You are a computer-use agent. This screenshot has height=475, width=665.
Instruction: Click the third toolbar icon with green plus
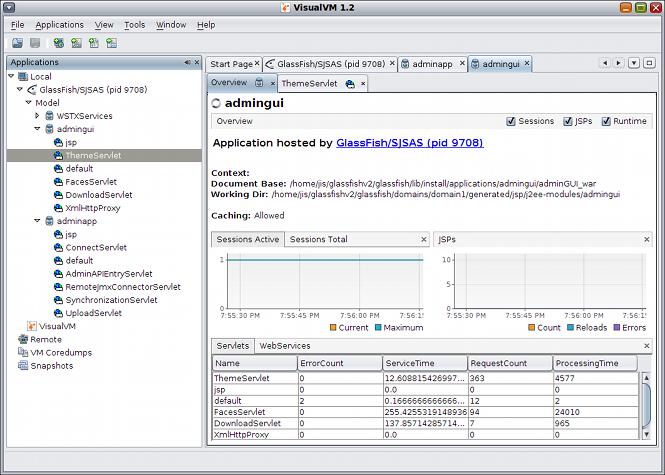click(59, 44)
